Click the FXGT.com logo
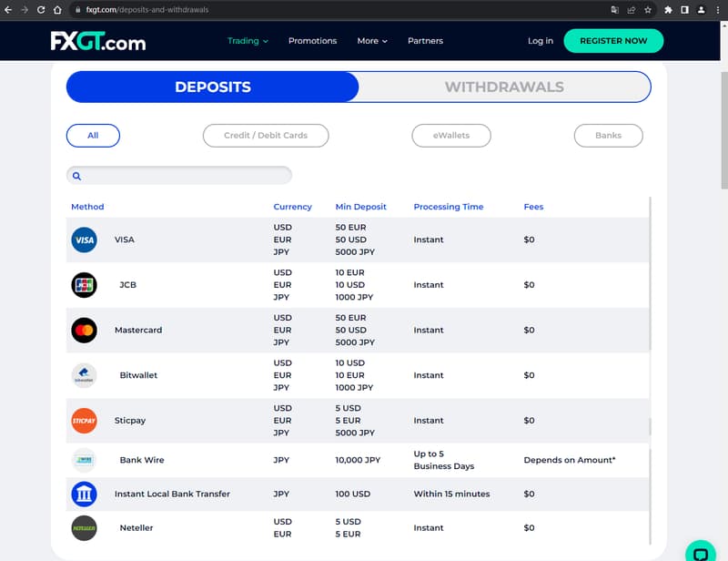The width and height of the screenshot is (728, 561). (x=98, y=42)
